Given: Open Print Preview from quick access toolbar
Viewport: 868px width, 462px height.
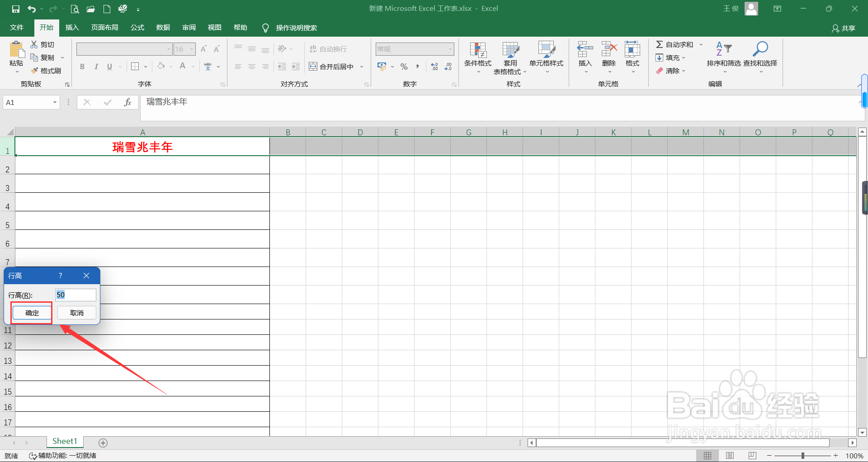Looking at the screenshot, I should pyautogui.click(x=75, y=9).
